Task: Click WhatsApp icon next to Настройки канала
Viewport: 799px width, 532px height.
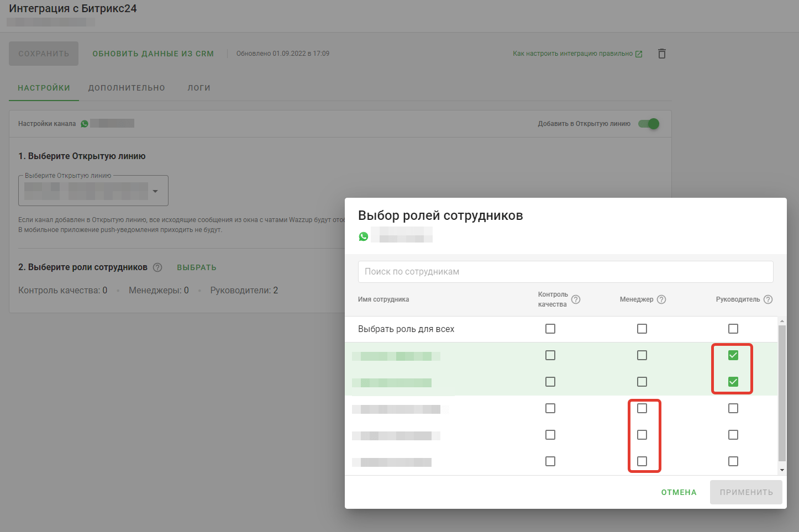Action: point(85,124)
